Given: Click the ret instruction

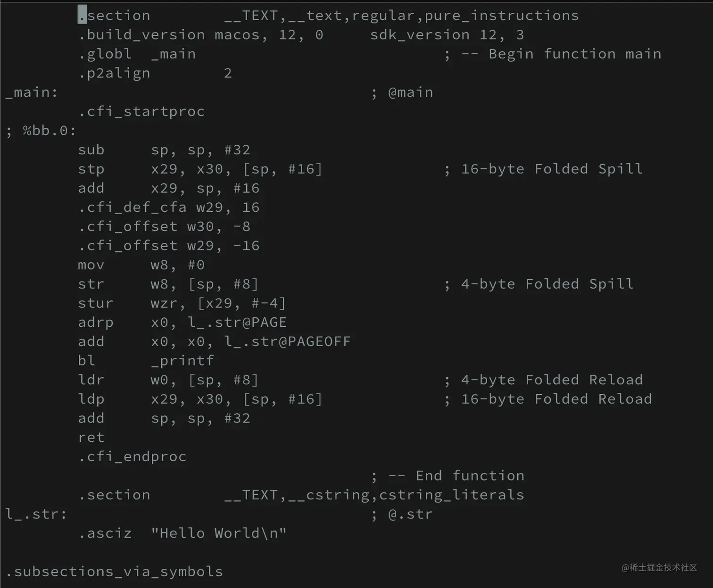Looking at the screenshot, I should click(x=91, y=438).
